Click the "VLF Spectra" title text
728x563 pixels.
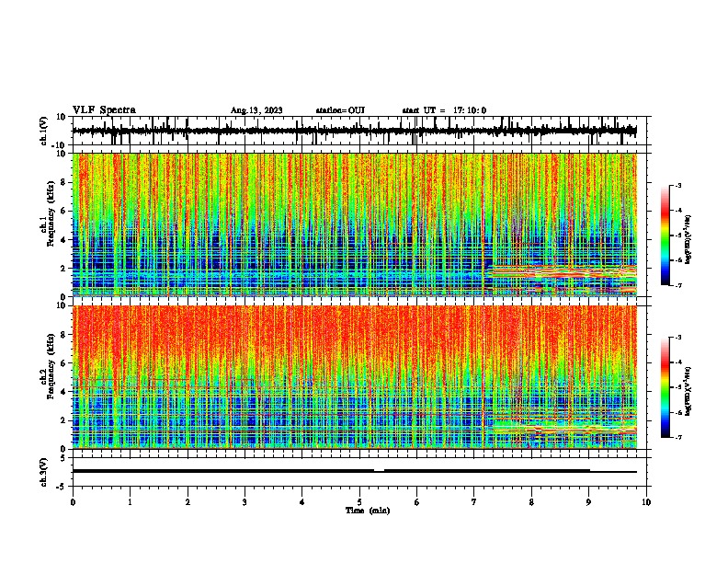104,110
